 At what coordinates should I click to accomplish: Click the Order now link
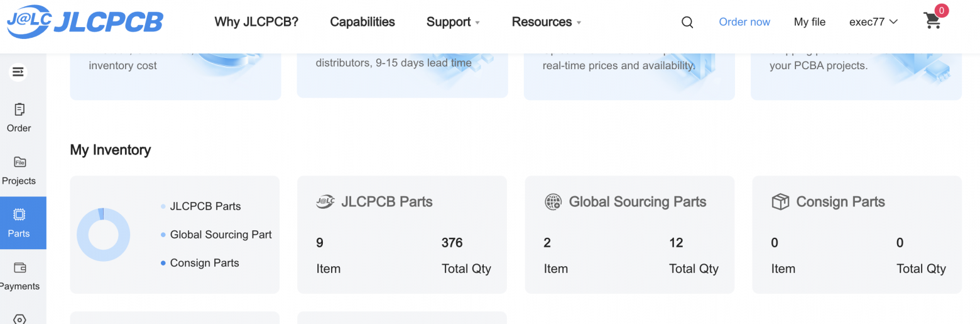point(744,22)
